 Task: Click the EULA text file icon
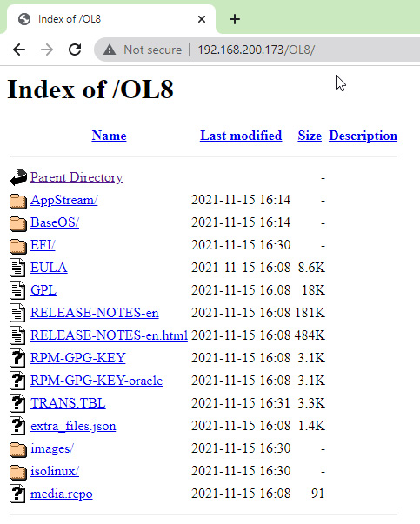click(x=17, y=268)
